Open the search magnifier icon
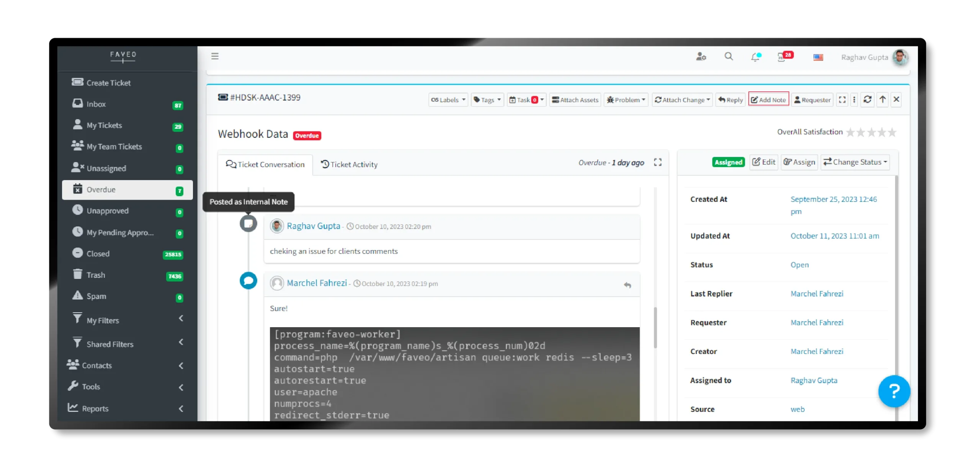980x472 pixels. 728,57
